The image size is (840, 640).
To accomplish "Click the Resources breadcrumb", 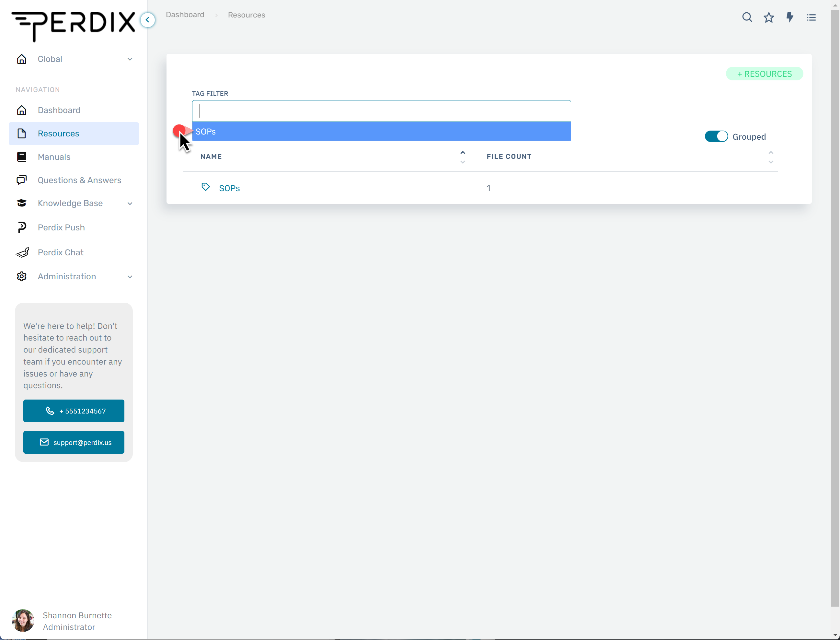I will click(247, 15).
